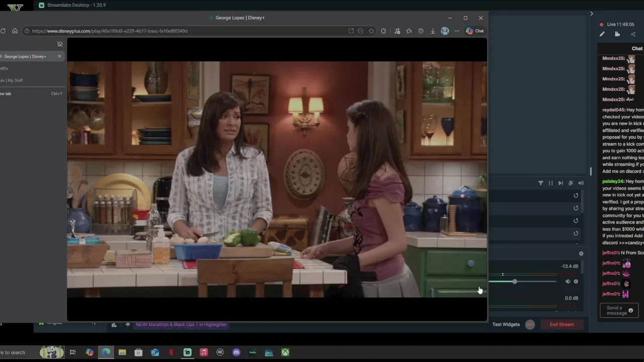The image size is (644, 362).
Task: Mute the -13.4 dB audio source
Action: 568,282
